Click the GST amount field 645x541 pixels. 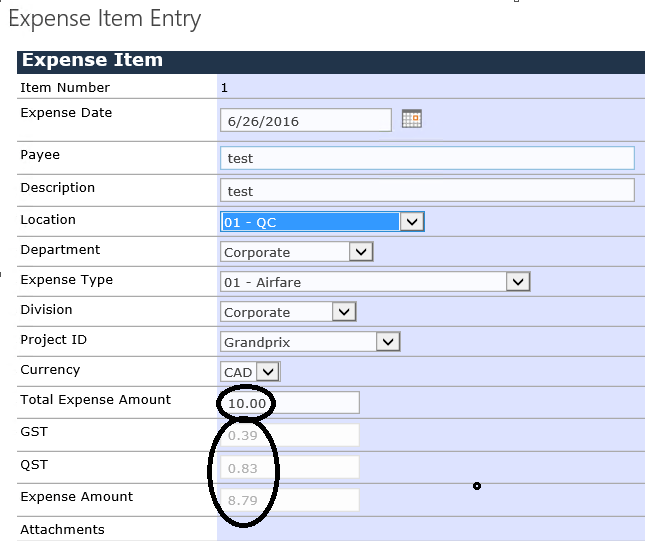290,435
